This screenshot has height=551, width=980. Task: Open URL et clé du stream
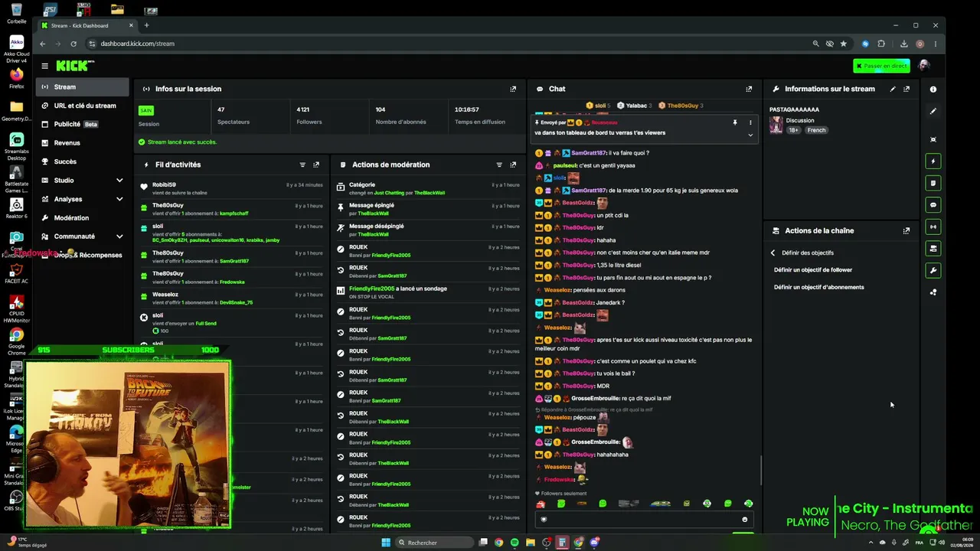pos(83,106)
